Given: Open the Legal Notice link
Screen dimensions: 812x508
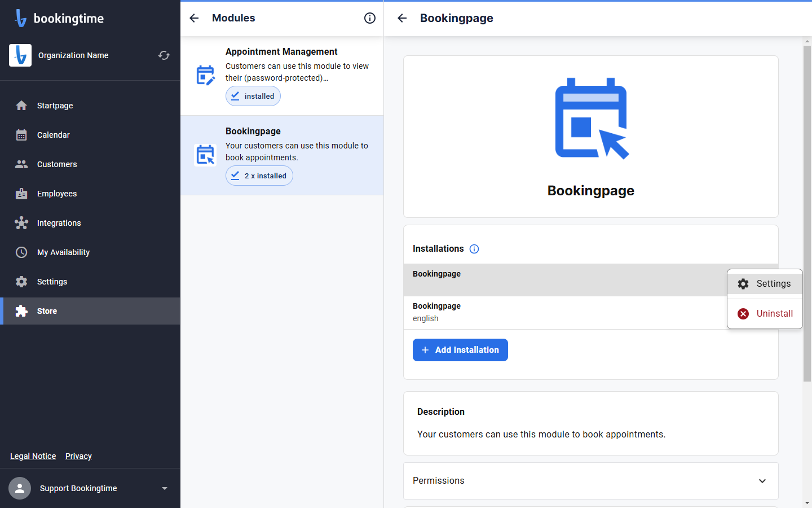Looking at the screenshot, I should [33, 456].
